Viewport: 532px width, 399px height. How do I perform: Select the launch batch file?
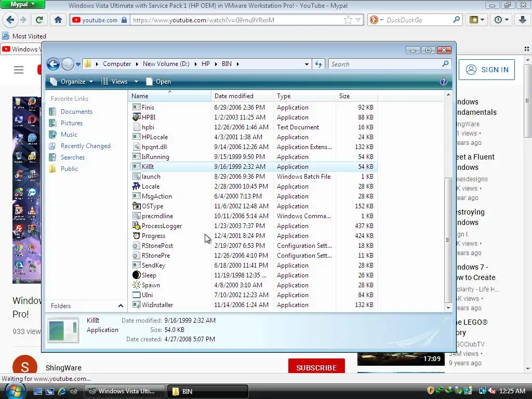[x=151, y=177]
